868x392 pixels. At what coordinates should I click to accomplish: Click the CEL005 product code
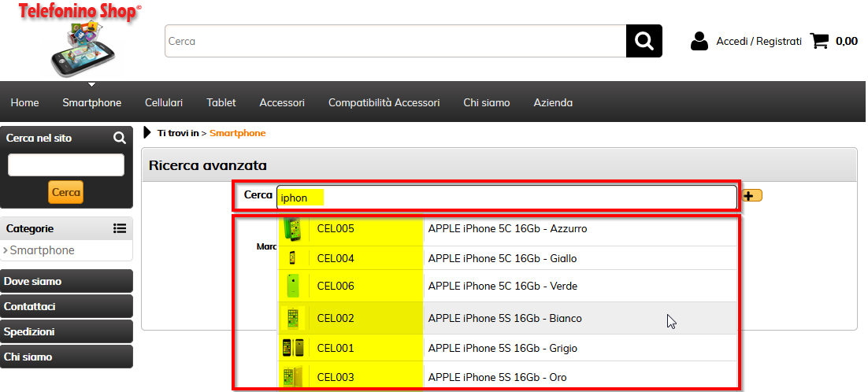pos(336,228)
